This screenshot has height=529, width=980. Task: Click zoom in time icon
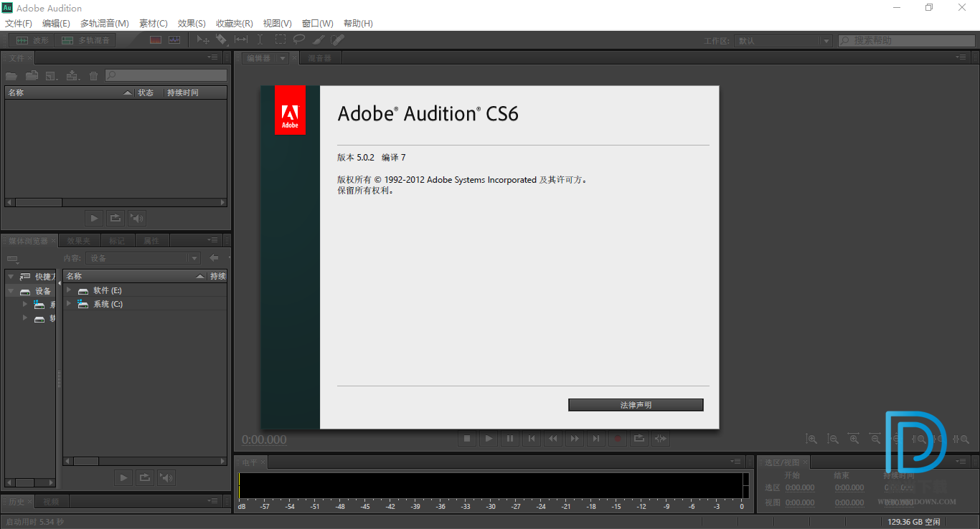pyautogui.click(x=854, y=439)
